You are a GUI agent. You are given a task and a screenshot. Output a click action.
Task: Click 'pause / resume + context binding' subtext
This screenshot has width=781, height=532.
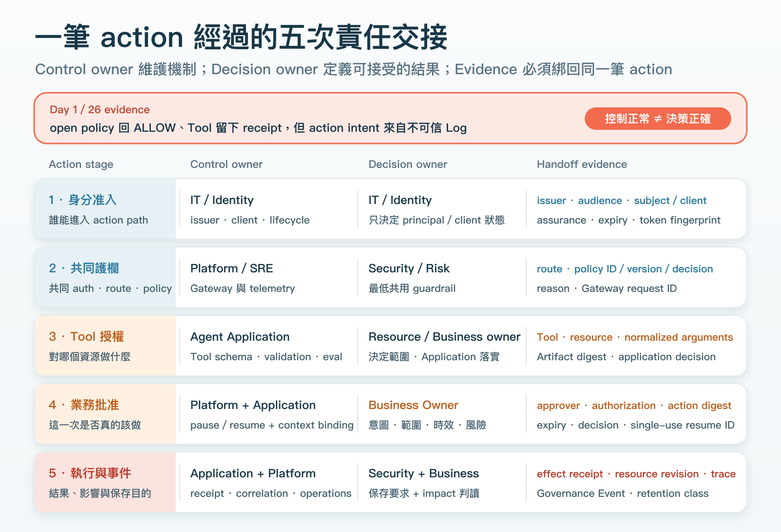[272, 425]
